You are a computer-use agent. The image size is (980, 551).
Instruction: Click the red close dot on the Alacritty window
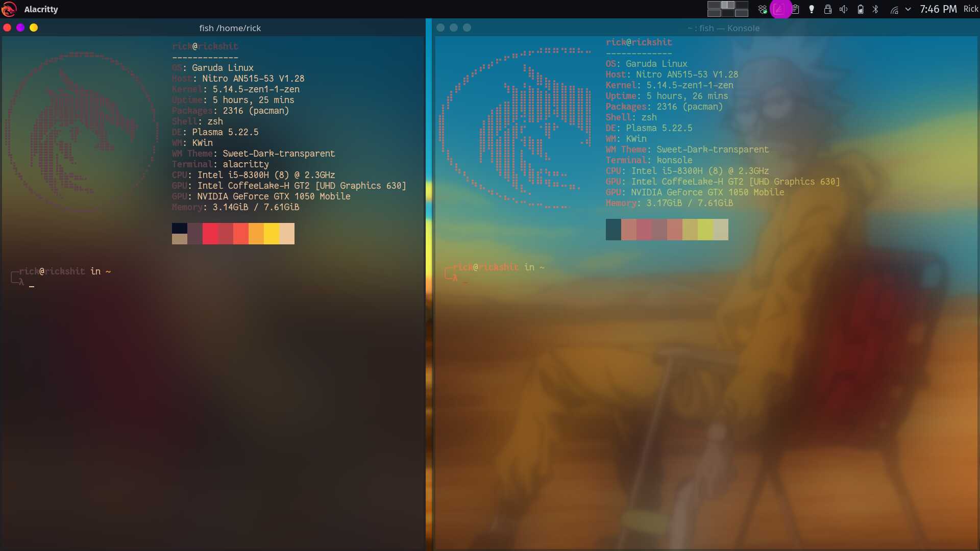coord(7,28)
